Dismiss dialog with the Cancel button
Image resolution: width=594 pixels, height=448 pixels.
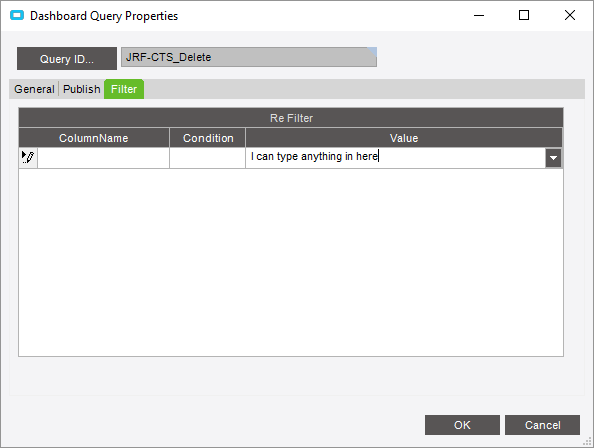coord(542,425)
